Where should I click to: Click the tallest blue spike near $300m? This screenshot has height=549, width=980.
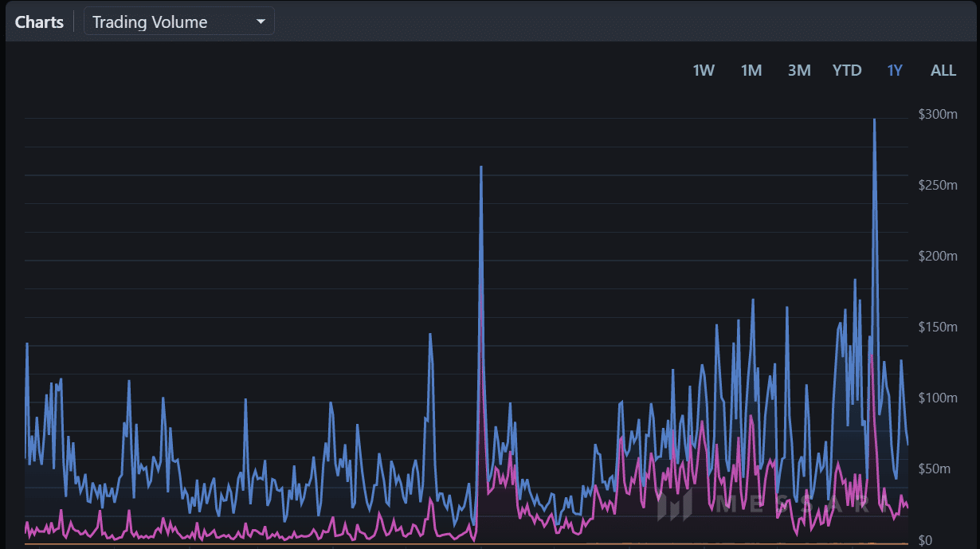point(874,121)
